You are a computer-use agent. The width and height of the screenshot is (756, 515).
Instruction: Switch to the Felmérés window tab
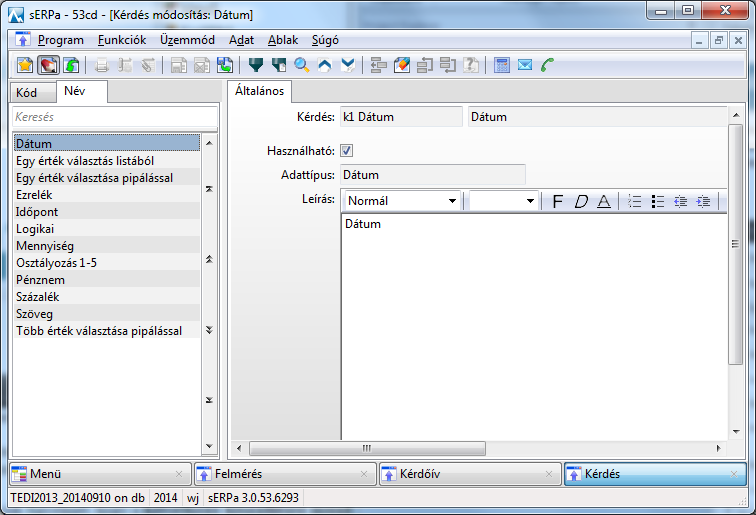click(284, 474)
